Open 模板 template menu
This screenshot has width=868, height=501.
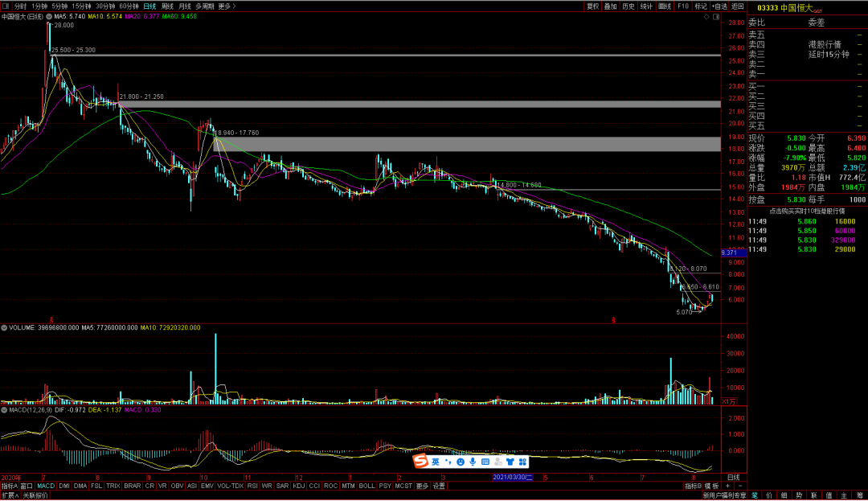coord(712,486)
